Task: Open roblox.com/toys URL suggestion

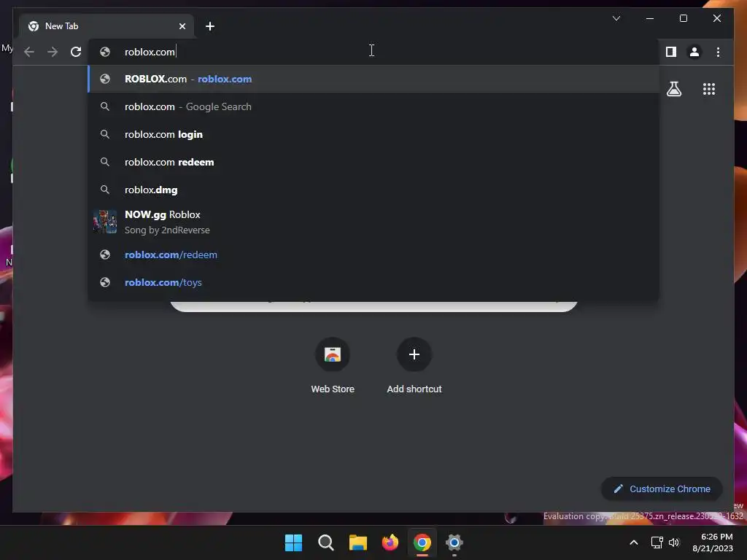Action: click(373, 282)
